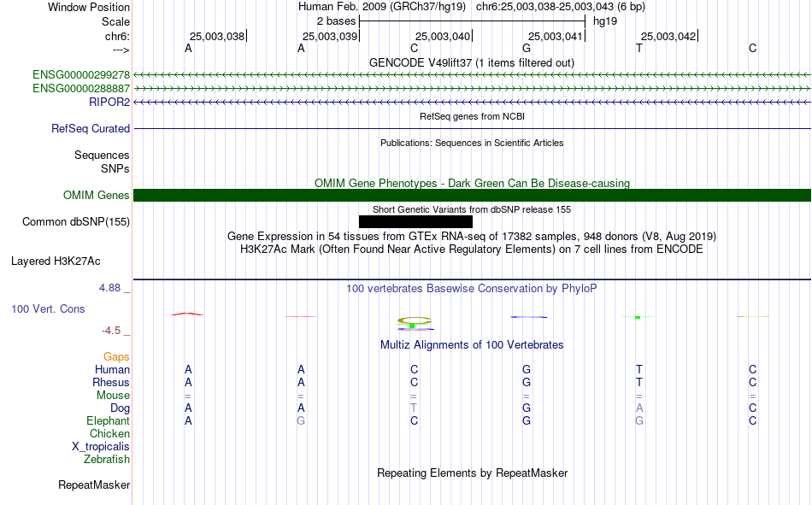Select the Zebrafish alignment row label
The height and width of the screenshot is (505, 812).
tap(107, 459)
